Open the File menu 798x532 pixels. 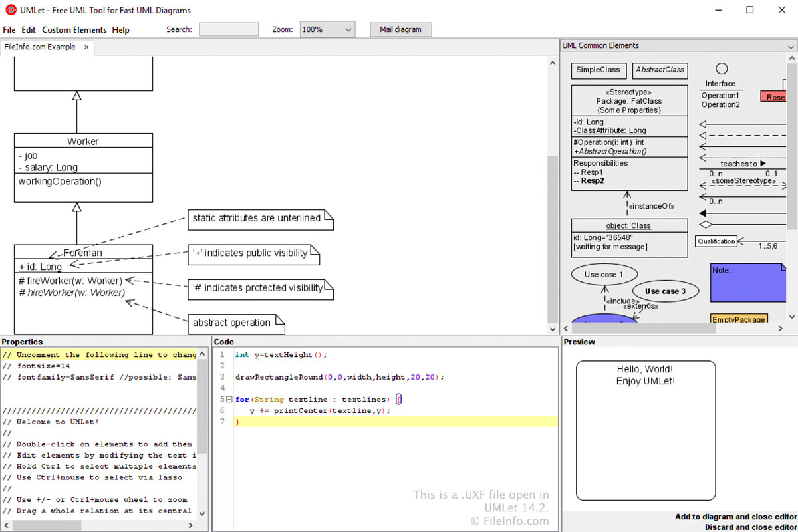pyautogui.click(x=9, y=30)
